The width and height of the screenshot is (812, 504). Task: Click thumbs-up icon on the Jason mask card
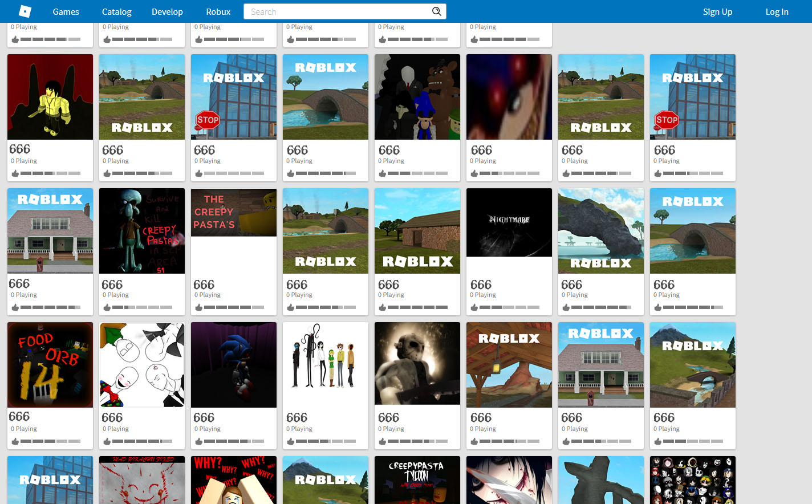(x=382, y=441)
